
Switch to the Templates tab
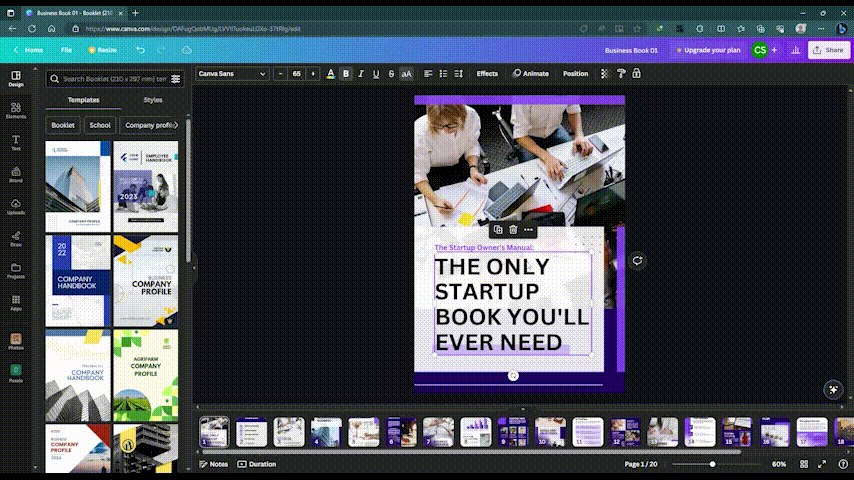(x=83, y=100)
